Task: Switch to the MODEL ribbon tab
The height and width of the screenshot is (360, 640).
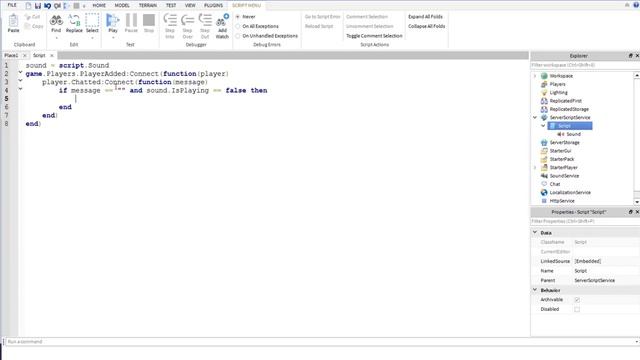Action: tap(122, 5)
